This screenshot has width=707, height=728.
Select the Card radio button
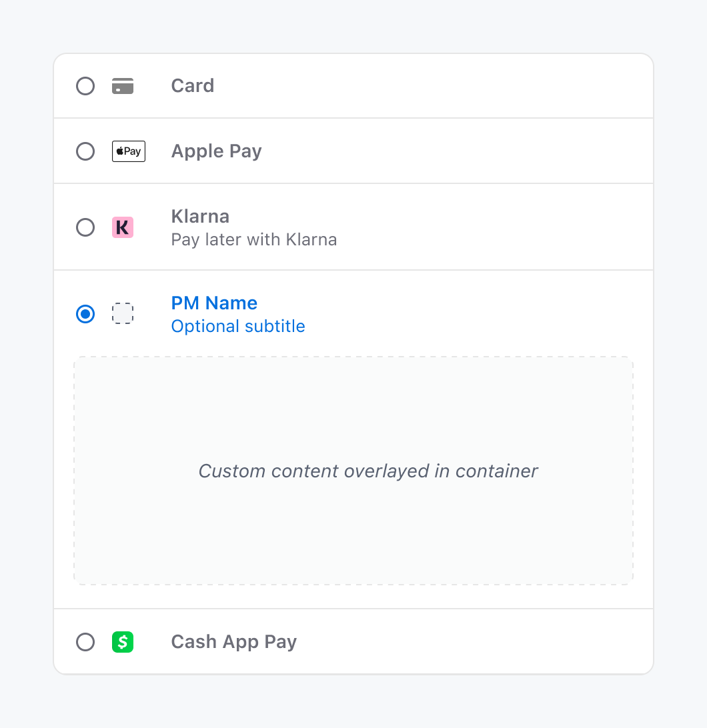(x=85, y=86)
